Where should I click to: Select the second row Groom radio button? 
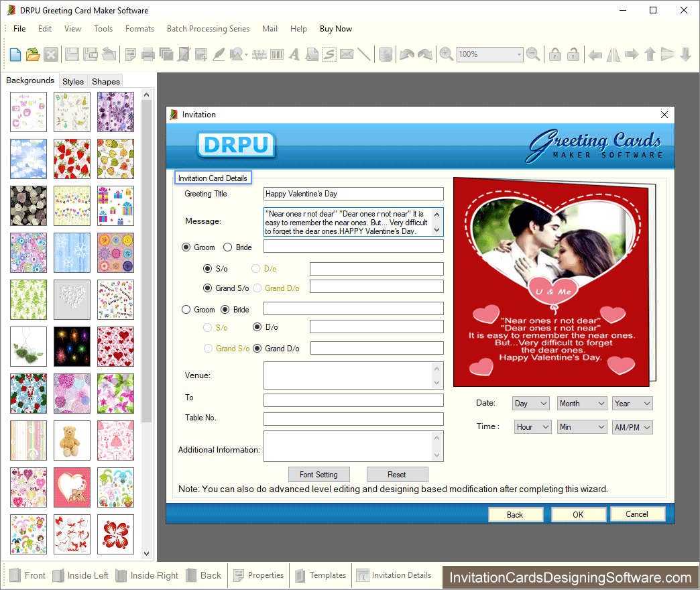(x=186, y=309)
